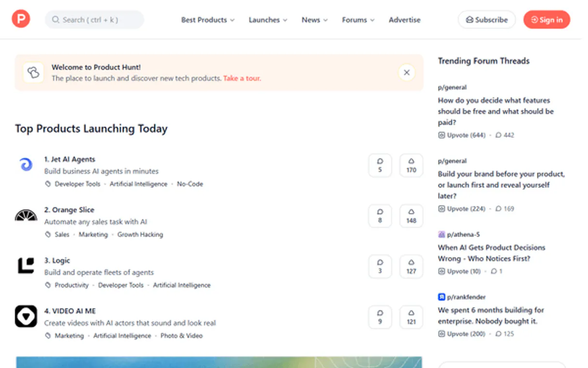The width and height of the screenshot is (588, 368).
Task: View comments on Orange Slice
Action: click(380, 216)
